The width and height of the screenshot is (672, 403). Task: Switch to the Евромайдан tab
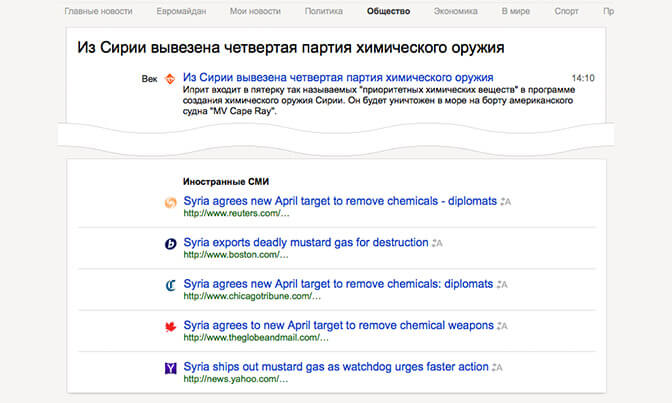pyautogui.click(x=181, y=12)
